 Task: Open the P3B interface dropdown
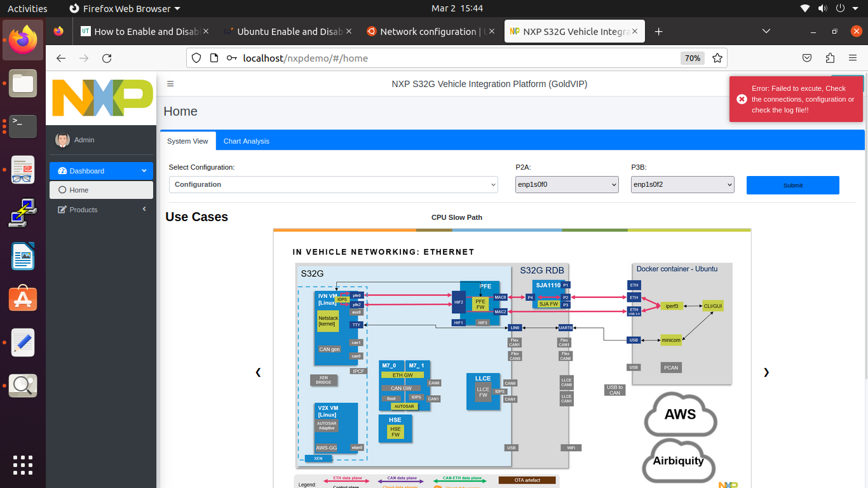coord(682,184)
